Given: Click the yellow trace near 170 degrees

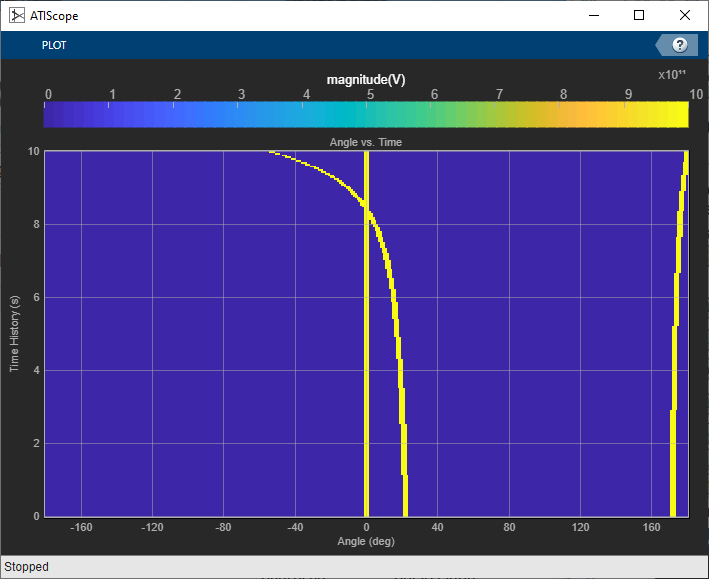Looking at the screenshot, I should [674, 460].
